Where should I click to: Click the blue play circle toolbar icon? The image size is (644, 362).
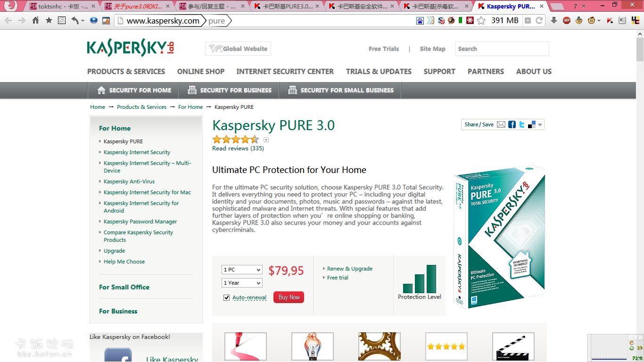pyautogui.click(x=93, y=21)
